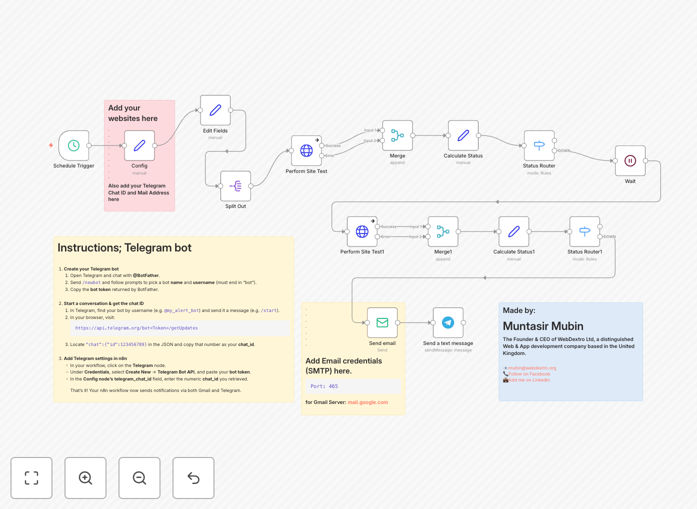The height and width of the screenshot is (509, 697).
Task: Select the Split Out node
Action: tap(236, 186)
